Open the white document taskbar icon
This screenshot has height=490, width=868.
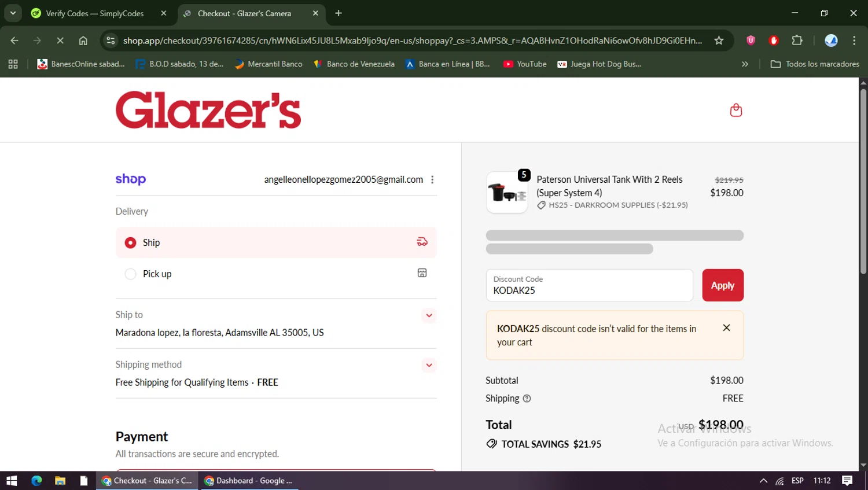click(x=84, y=481)
